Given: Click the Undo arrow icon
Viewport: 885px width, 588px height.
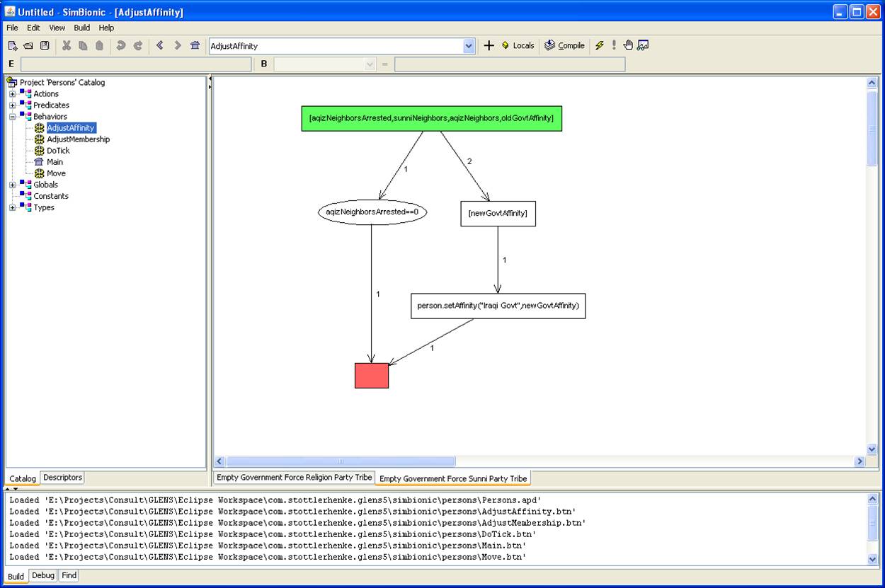Looking at the screenshot, I should pyautogui.click(x=120, y=45).
